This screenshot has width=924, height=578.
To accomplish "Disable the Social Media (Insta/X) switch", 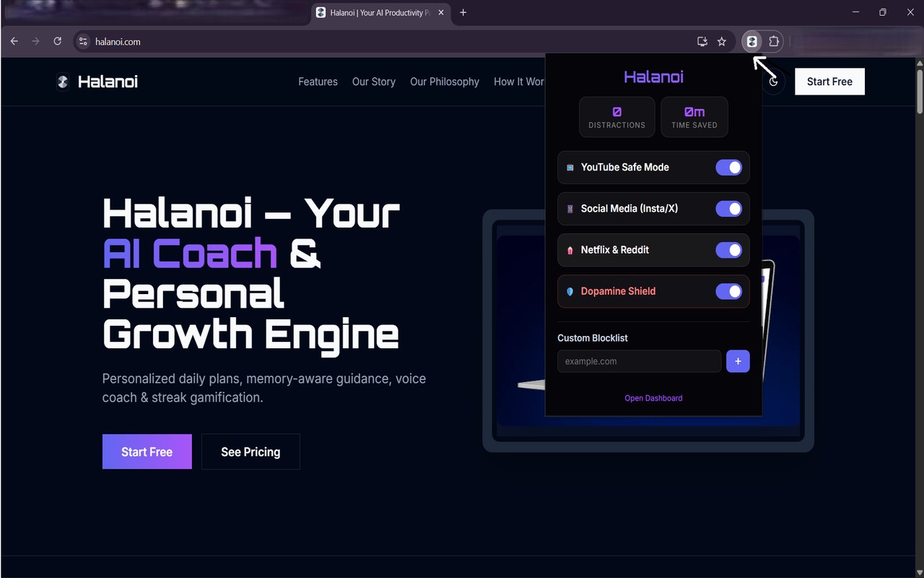I will click(x=728, y=209).
